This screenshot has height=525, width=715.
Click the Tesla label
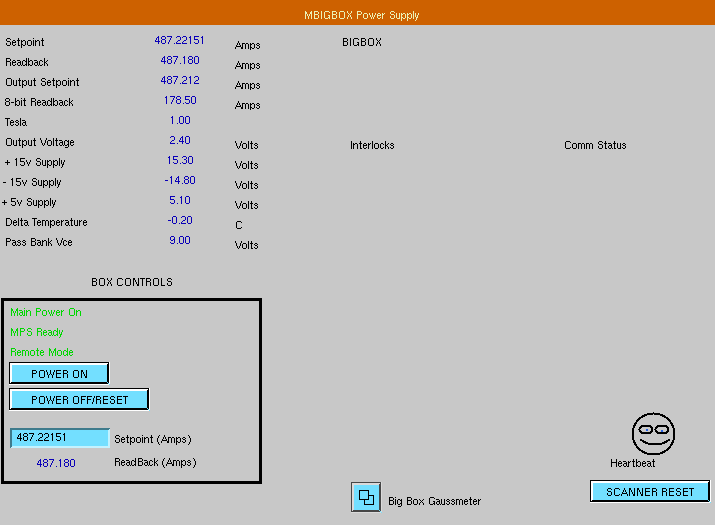(16, 123)
